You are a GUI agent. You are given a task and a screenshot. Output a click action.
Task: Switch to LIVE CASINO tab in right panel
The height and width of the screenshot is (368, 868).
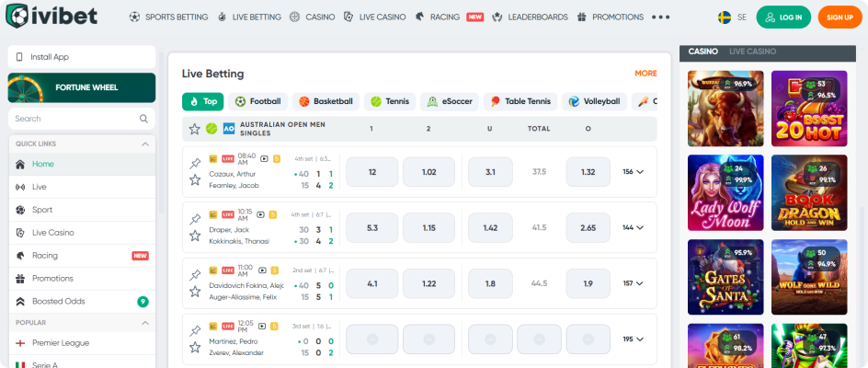pos(752,52)
